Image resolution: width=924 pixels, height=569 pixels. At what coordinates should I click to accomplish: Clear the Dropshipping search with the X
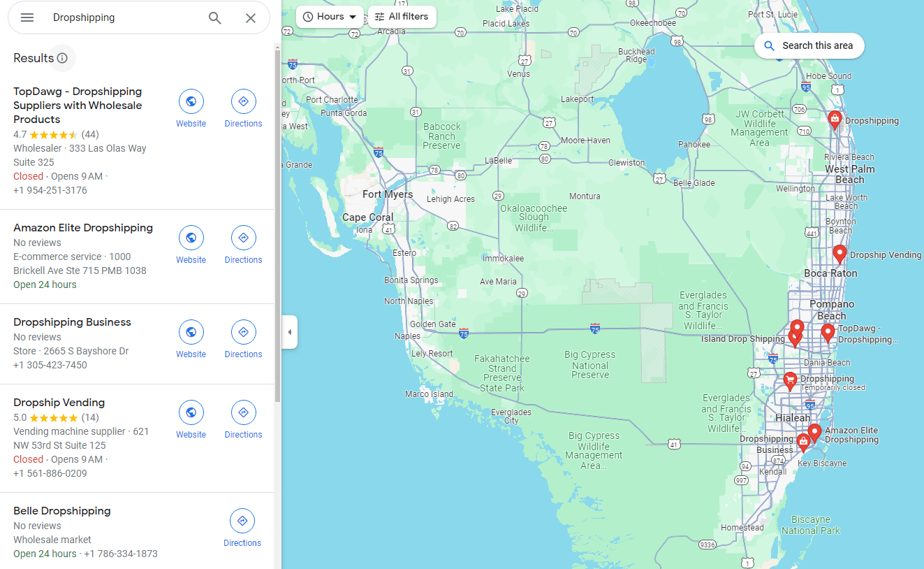(x=251, y=18)
